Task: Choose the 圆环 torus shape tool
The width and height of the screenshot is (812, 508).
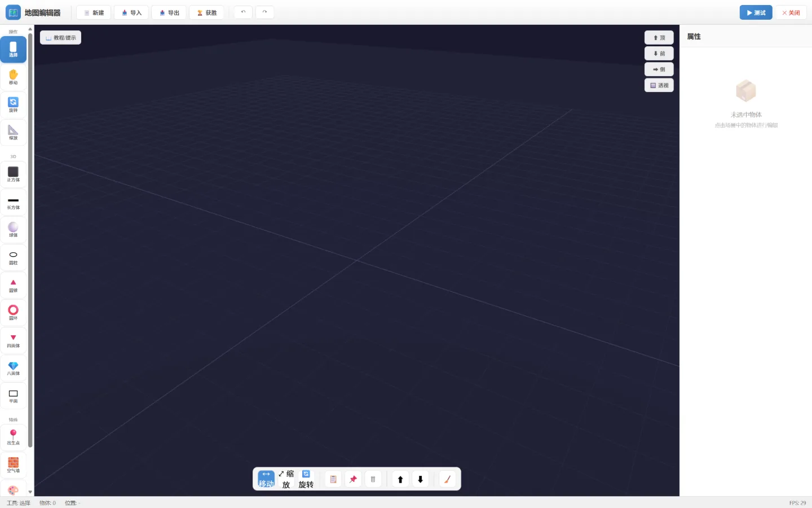Action: click(13, 313)
